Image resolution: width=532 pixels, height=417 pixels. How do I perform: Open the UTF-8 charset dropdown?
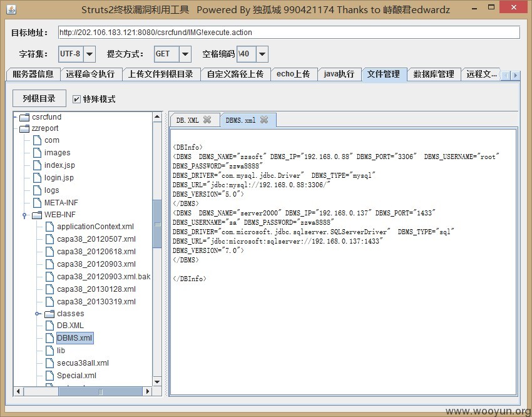(90, 54)
